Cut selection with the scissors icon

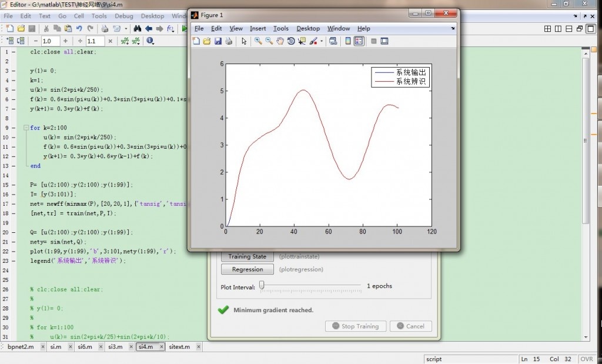[46, 28]
